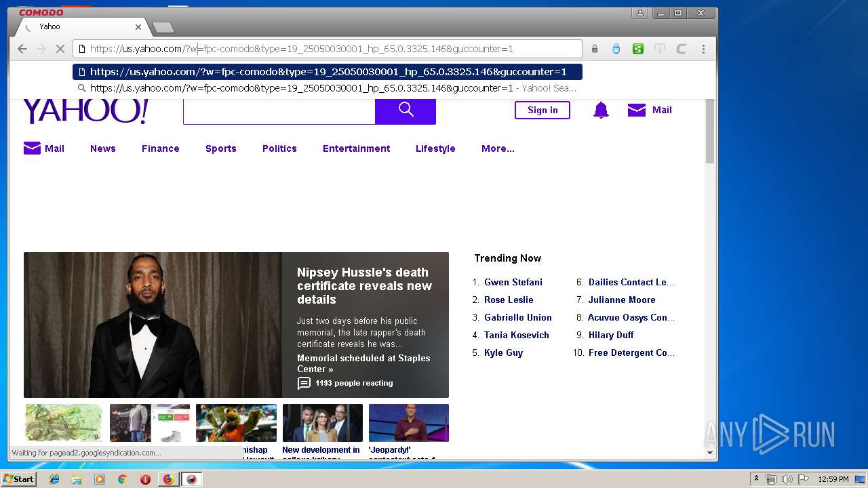Open Windows Explorer folder from taskbar
The width and height of the screenshot is (868, 488).
tap(77, 479)
